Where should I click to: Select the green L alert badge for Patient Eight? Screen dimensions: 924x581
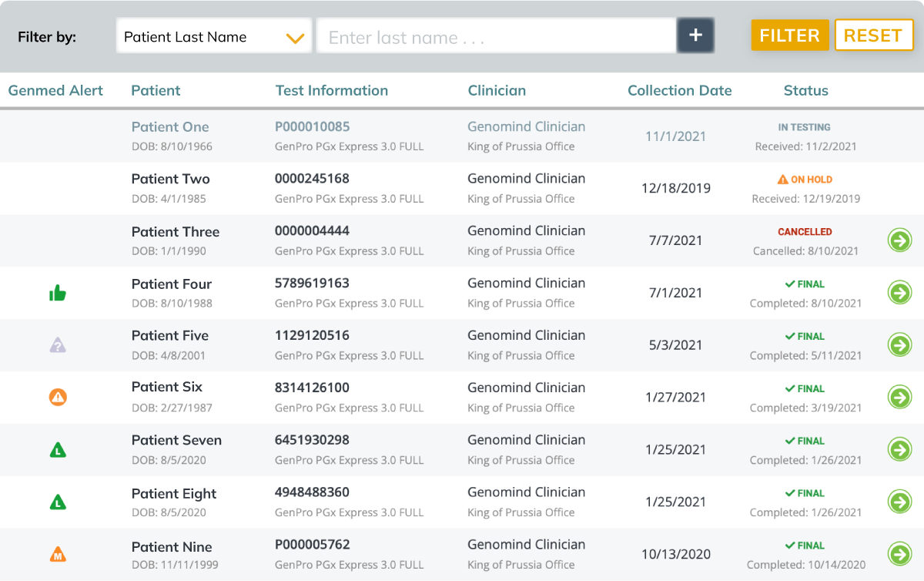pos(58,502)
